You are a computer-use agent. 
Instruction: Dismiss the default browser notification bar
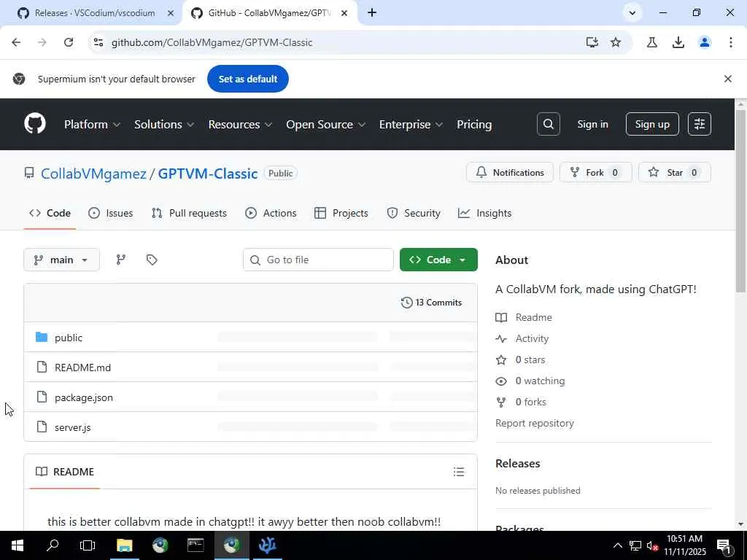(727, 79)
